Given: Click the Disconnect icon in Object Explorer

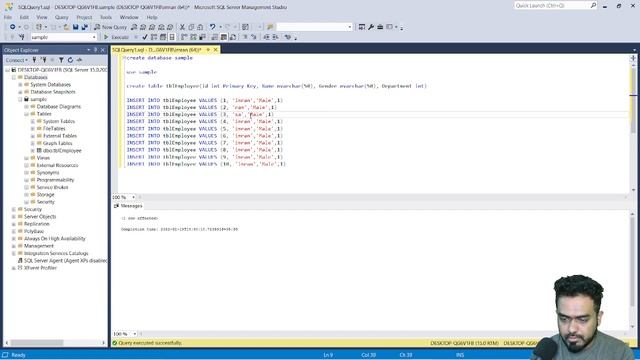Looking at the screenshot, I should 43,60.
